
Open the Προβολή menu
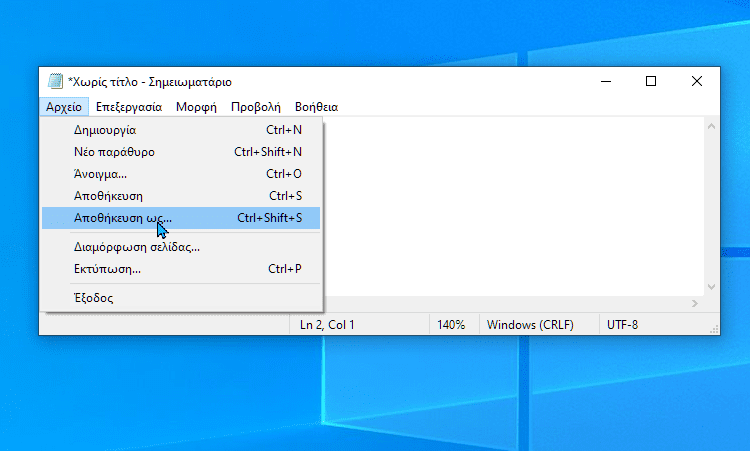coord(255,107)
